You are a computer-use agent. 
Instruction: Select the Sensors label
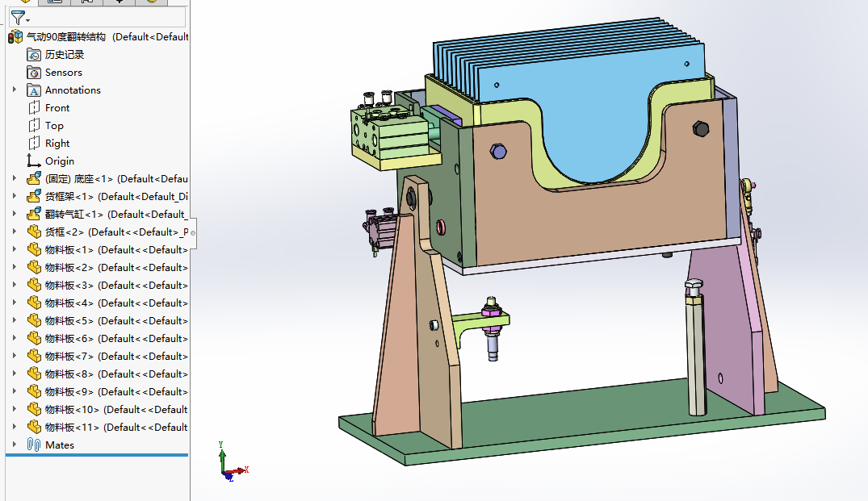[x=64, y=73]
